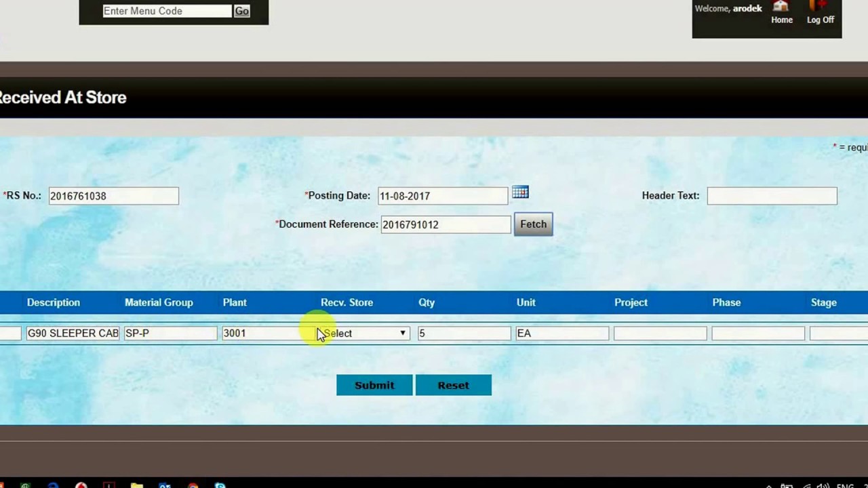Click the Posting Date label
The image size is (868, 488).
338,195
